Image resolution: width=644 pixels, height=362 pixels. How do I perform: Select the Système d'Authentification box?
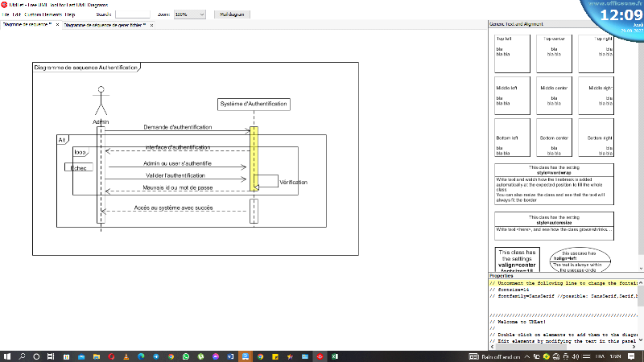pos(254,104)
